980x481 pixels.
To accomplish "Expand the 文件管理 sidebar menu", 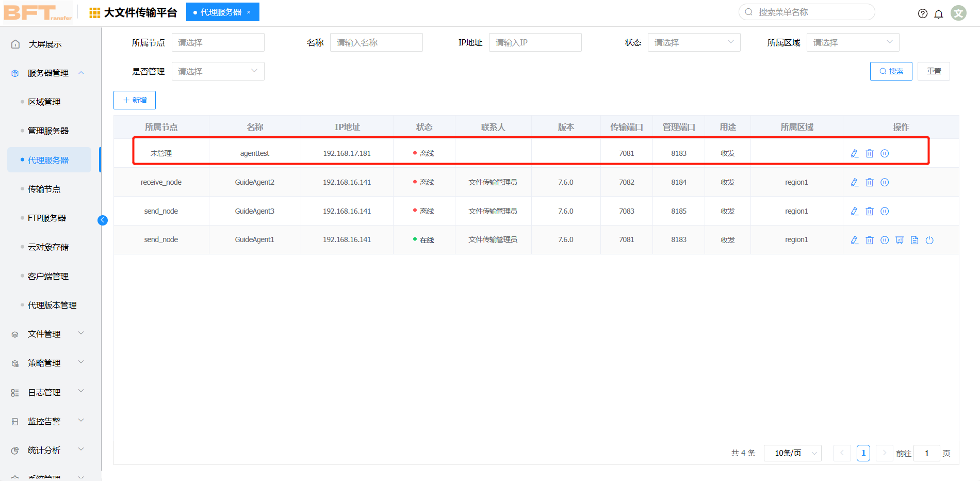I will [47, 334].
